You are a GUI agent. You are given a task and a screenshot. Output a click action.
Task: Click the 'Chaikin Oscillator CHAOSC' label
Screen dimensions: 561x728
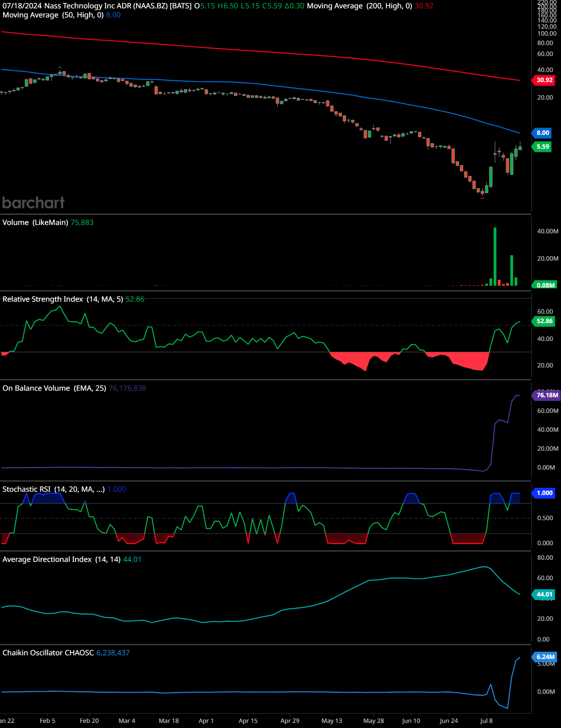[48, 653]
